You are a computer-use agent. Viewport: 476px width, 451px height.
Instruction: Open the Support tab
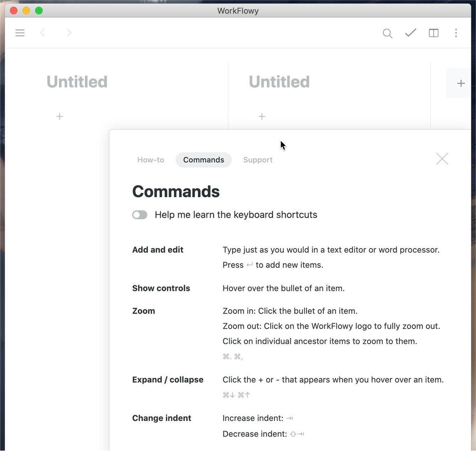(x=258, y=160)
